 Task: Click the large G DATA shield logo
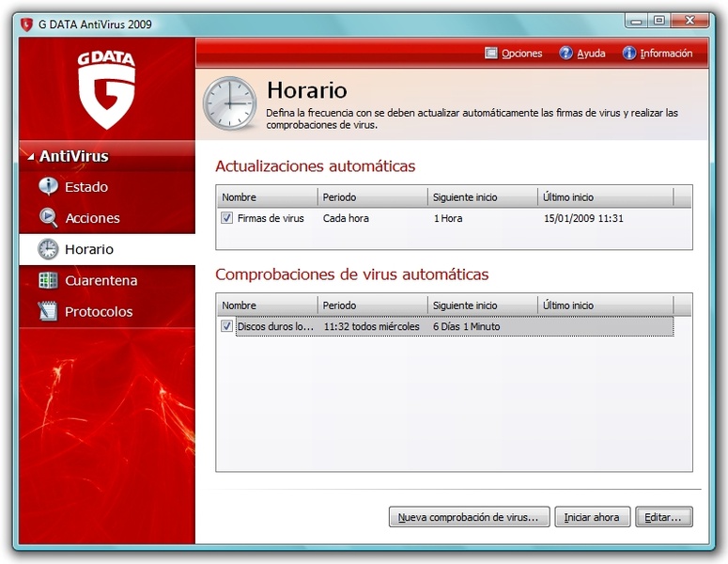[106, 90]
